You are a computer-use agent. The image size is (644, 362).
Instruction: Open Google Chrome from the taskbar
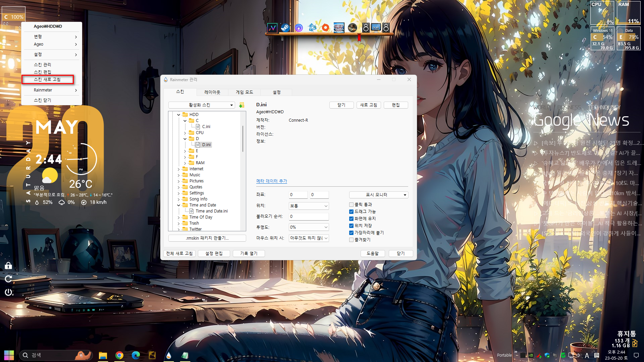coord(119,355)
